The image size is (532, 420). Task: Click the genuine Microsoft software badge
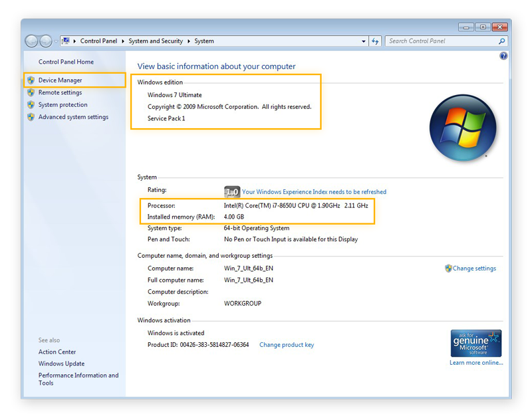click(476, 343)
